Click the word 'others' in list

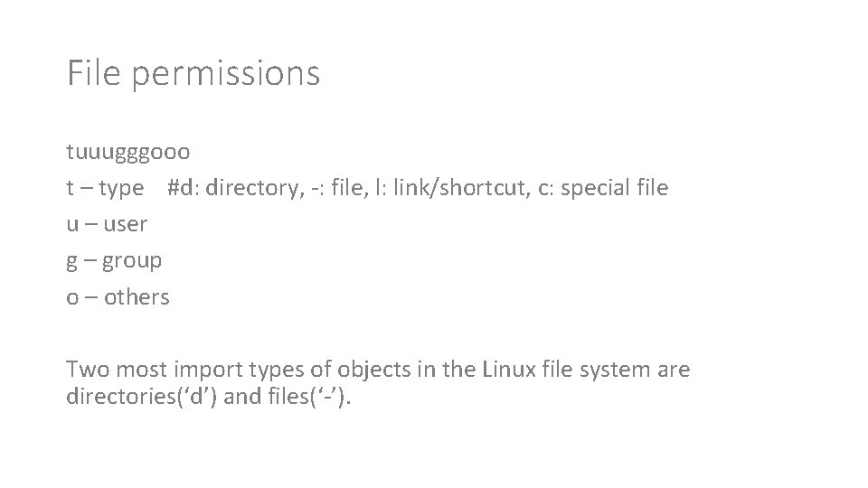click(137, 297)
